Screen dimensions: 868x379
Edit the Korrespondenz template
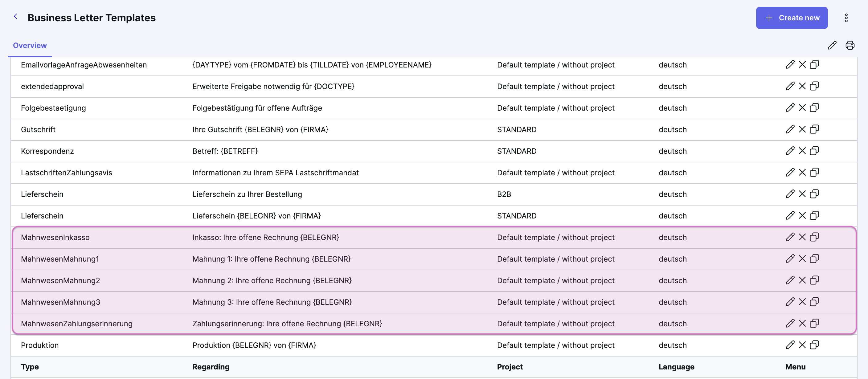point(790,151)
